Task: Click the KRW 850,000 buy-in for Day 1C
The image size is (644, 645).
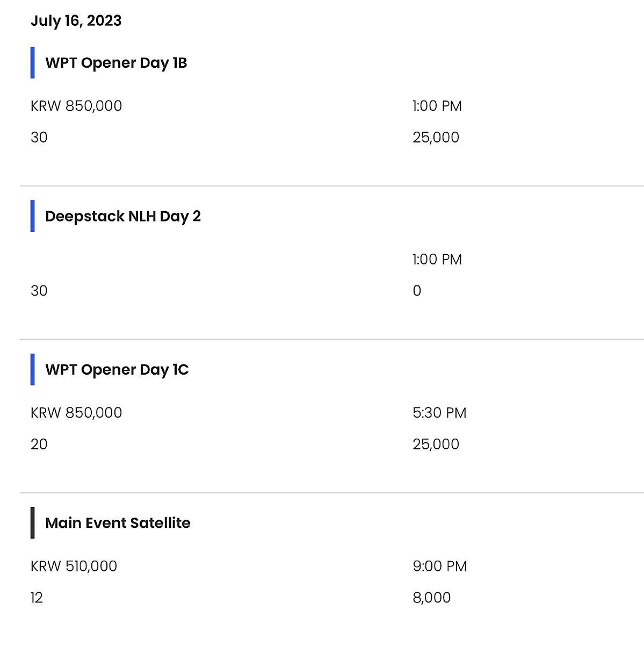Action: (76, 413)
